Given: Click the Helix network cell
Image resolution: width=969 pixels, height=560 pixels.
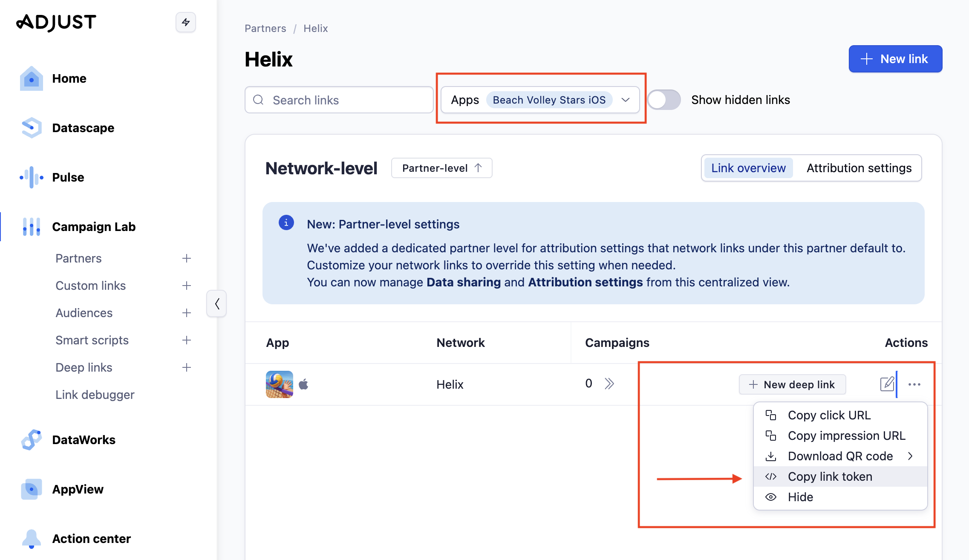Looking at the screenshot, I should pyautogui.click(x=450, y=384).
